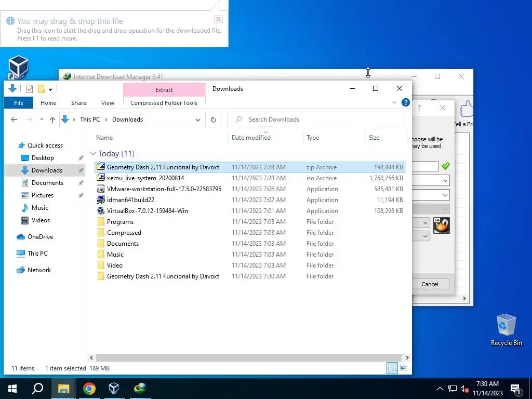
Task: Select Documents in the navigation pane
Action: tap(47, 183)
